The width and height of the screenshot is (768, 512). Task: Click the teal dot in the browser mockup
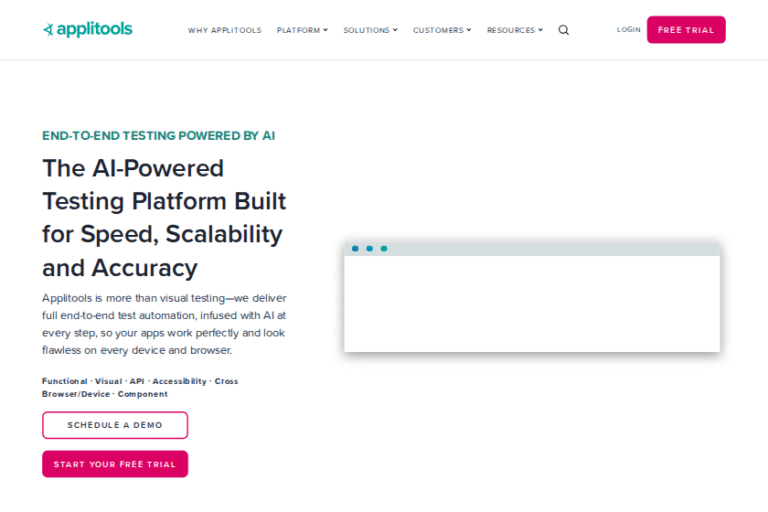384,248
